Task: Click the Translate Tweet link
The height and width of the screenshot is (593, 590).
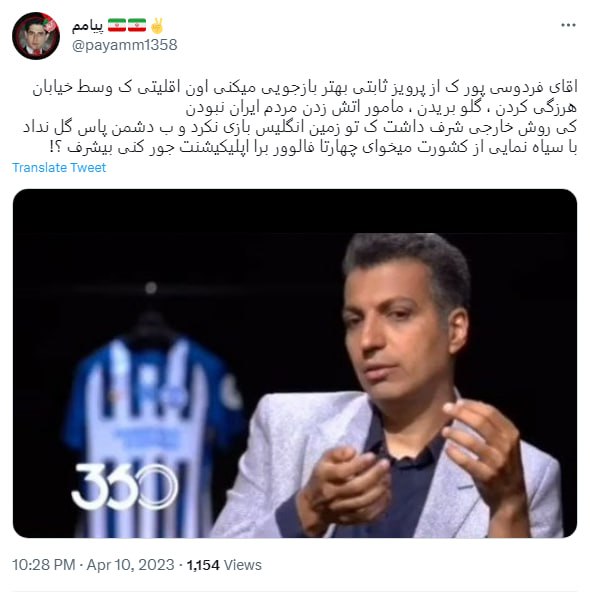Action: point(59,168)
